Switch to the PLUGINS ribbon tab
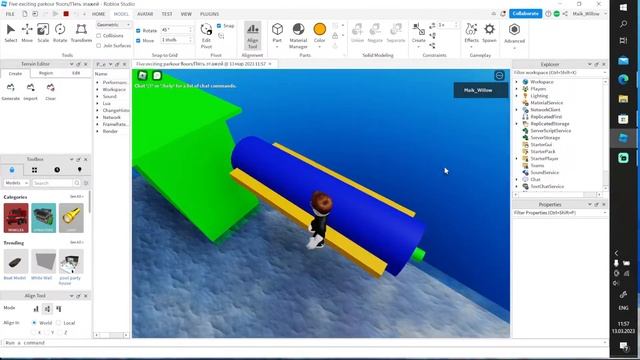 pyautogui.click(x=209, y=14)
